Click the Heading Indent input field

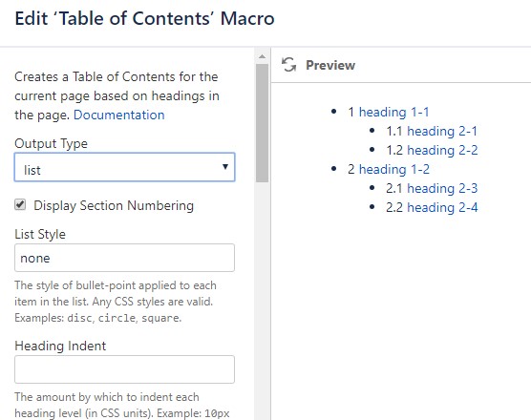124,369
